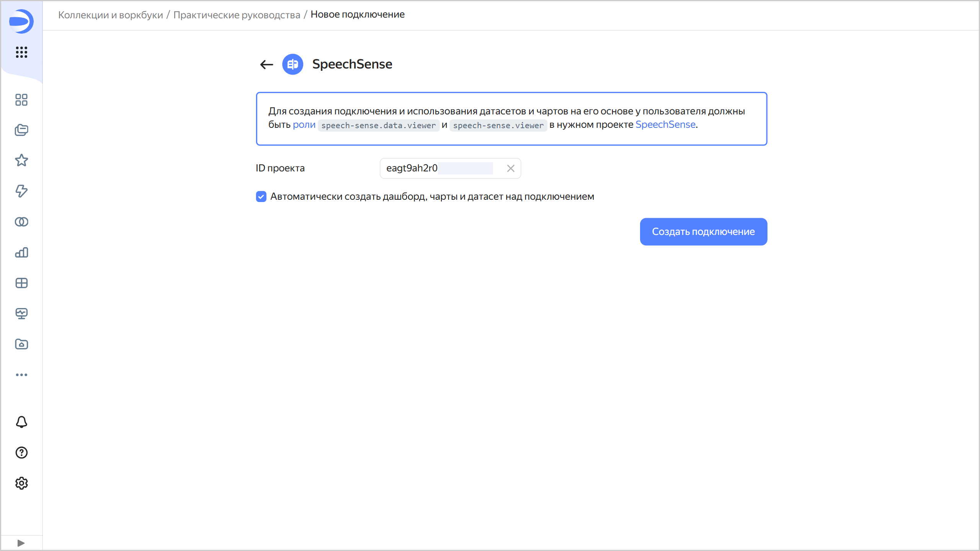
Task: Open the help question mark icon
Action: pyautogui.click(x=21, y=453)
